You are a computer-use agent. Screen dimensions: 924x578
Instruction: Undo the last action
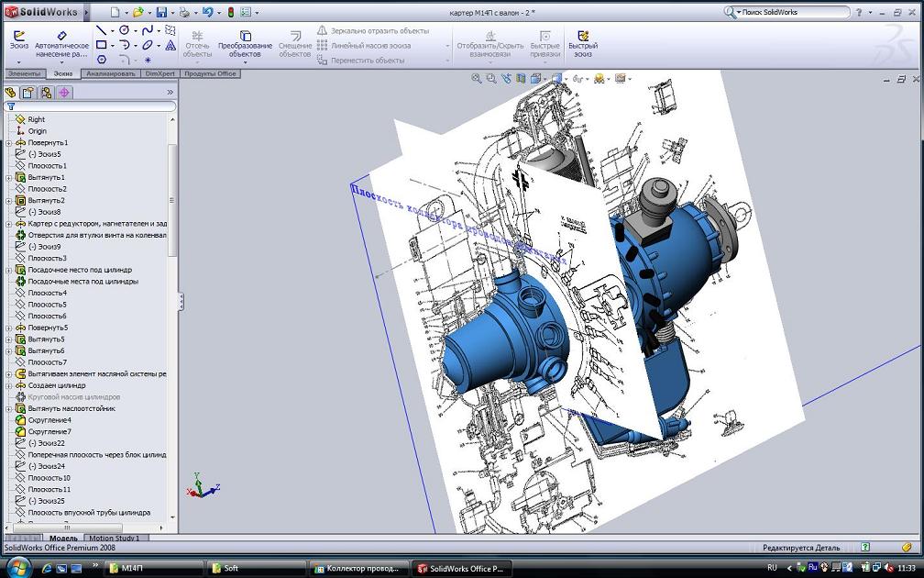[207, 12]
